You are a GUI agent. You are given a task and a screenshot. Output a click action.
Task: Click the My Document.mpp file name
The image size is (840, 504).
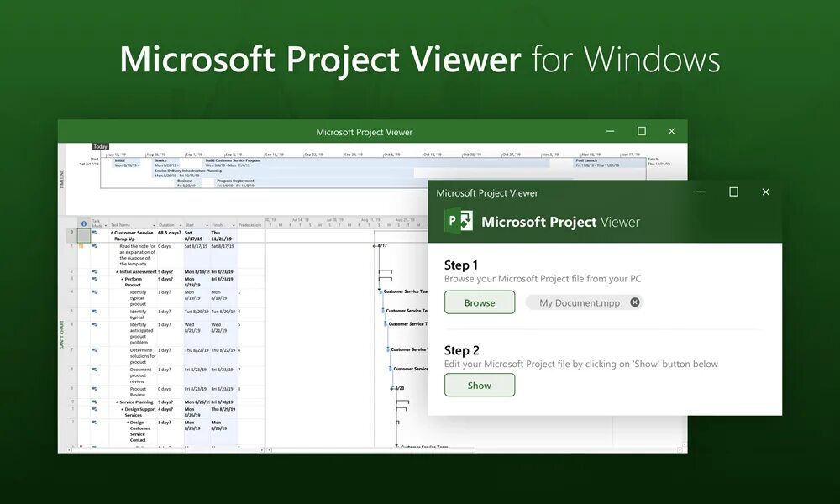(x=579, y=302)
